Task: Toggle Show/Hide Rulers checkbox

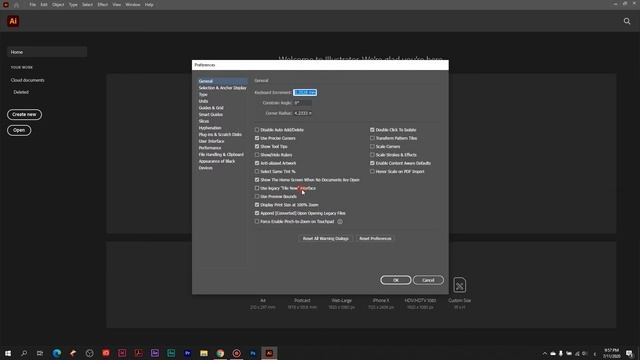Action: (257, 155)
